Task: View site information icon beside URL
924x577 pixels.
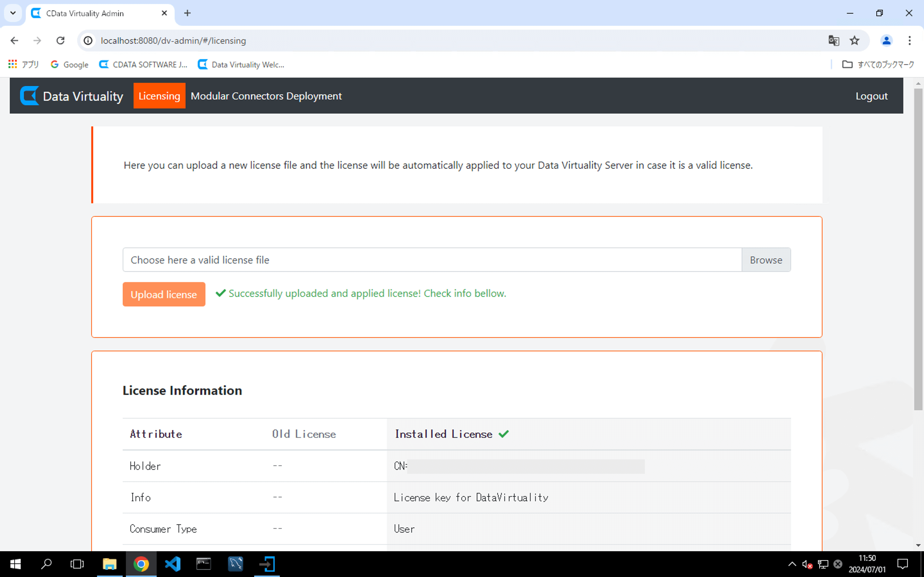Action: pos(88,40)
